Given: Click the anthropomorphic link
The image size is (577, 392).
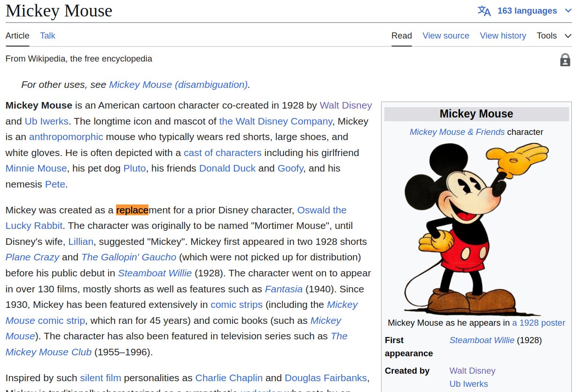Looking at the screenshot, I should [66, 137].
